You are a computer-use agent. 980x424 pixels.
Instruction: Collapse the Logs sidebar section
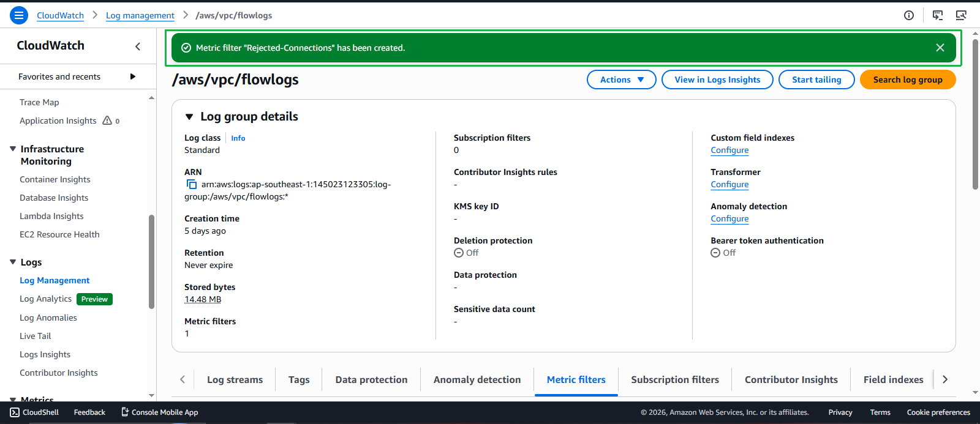[13, 262]
